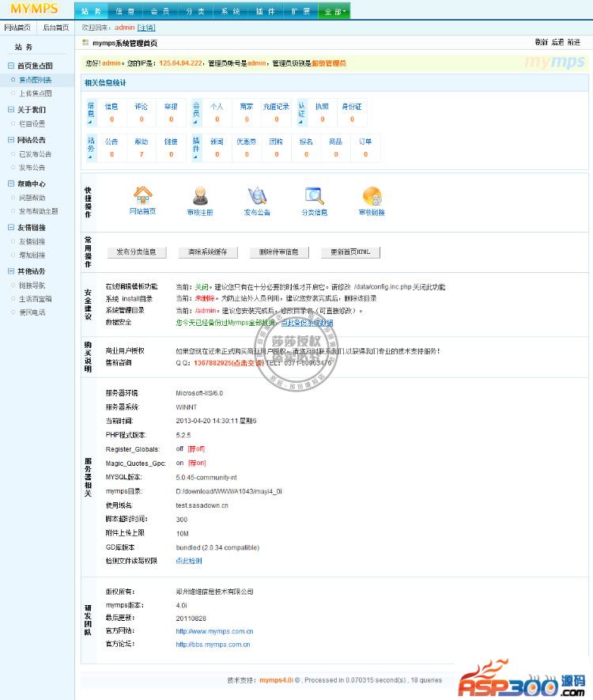This screenshot has width=593, height=700.
Task: Click the 更新首页HTML button
Action: (x=351, y=252)
